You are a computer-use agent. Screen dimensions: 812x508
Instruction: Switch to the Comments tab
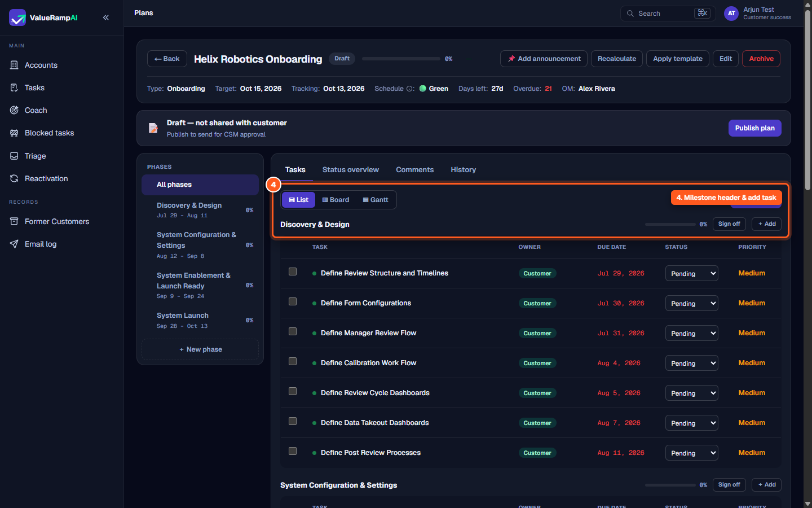(x=414, y=170)
